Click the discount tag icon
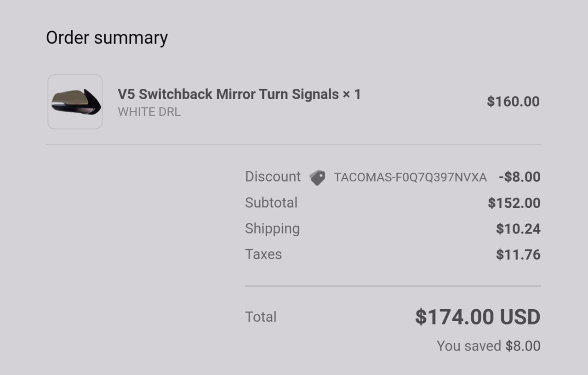This screenshot has height=375, width=588. click(317, 177)
